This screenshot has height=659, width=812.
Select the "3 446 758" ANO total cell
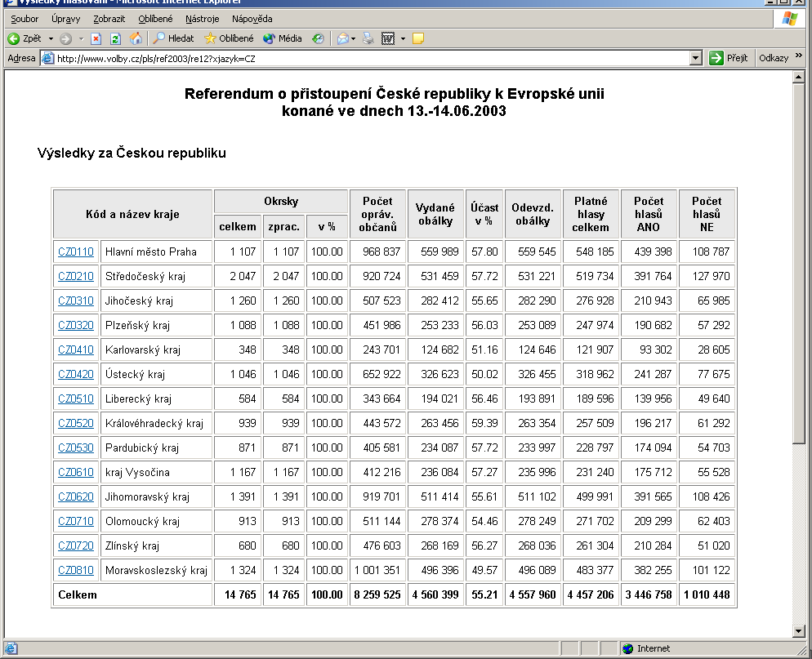649,594
